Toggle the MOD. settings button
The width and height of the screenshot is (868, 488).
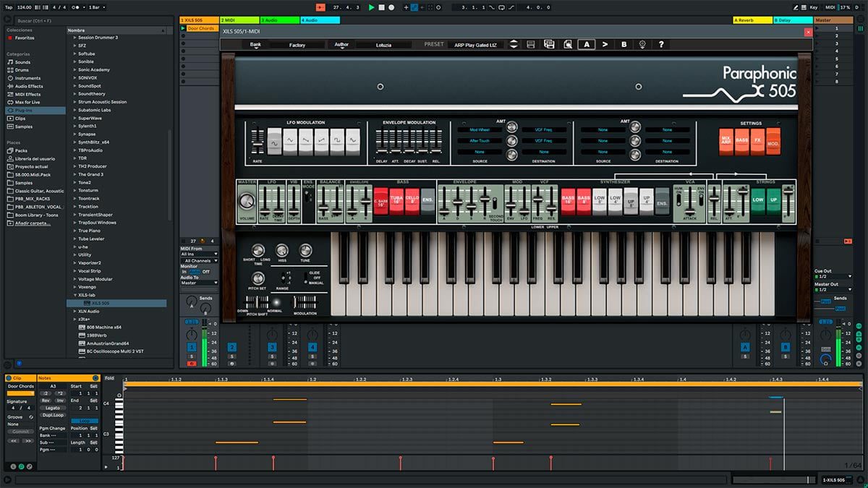coord(773,140)
